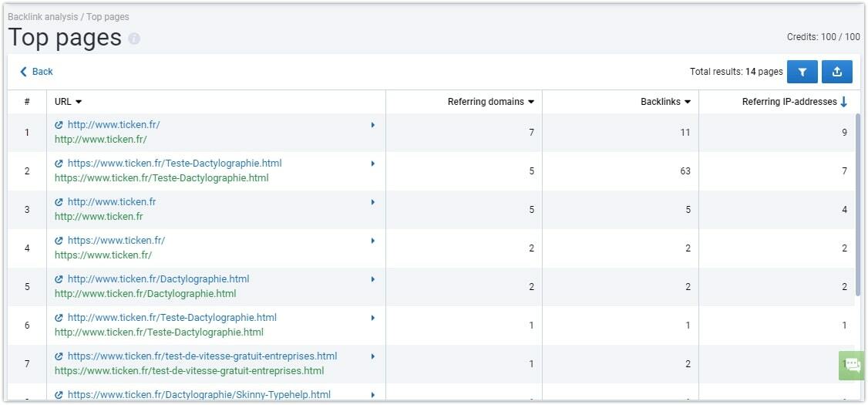The width and height of the screenshot is (868, 405).
Task: Click the Back chevron arrow icon
Action: click(23, 72)
